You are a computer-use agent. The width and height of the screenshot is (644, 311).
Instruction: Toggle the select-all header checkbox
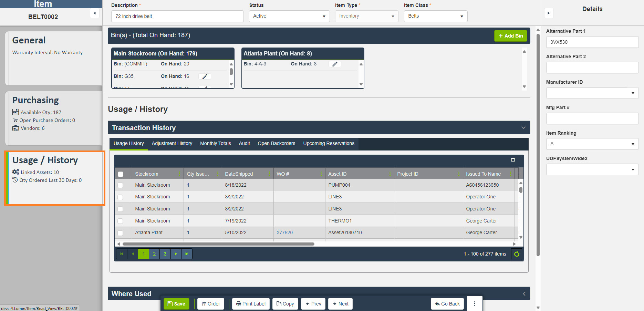(x=121, y=174)
